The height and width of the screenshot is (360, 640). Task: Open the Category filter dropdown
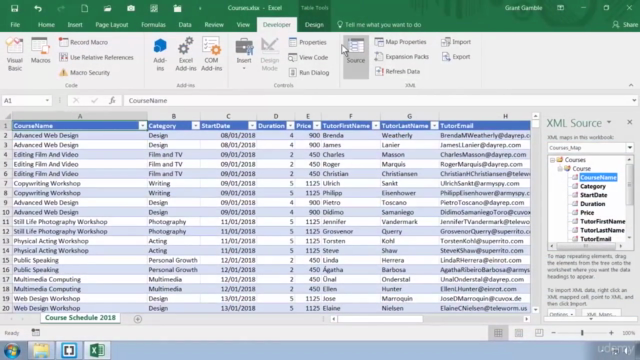[x=196, y=126]
